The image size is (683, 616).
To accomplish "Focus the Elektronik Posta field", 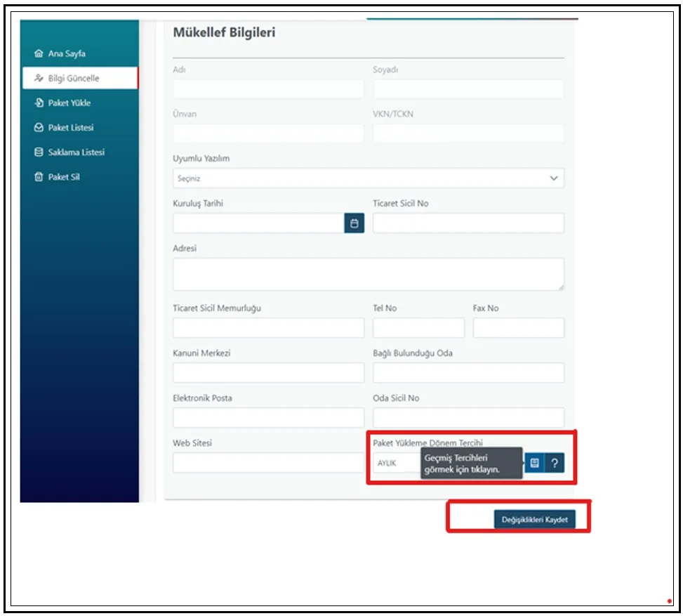I will click(268, 418).
